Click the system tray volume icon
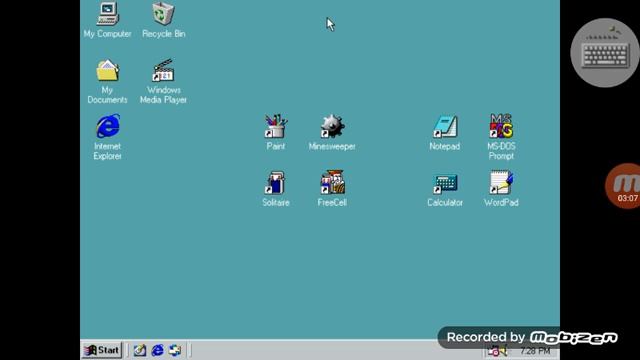640x360 pixels. tap(503, 351)
